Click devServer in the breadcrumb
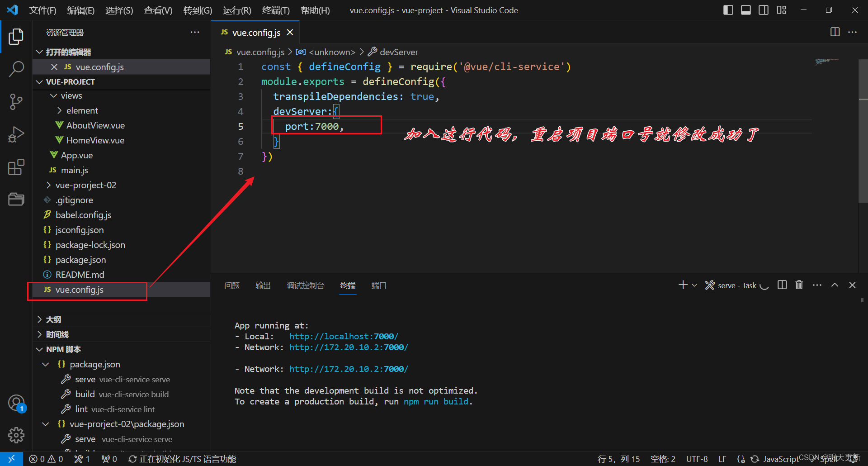Screen dimensions: 868x466 pyautogui.click(x=399, y=52)
